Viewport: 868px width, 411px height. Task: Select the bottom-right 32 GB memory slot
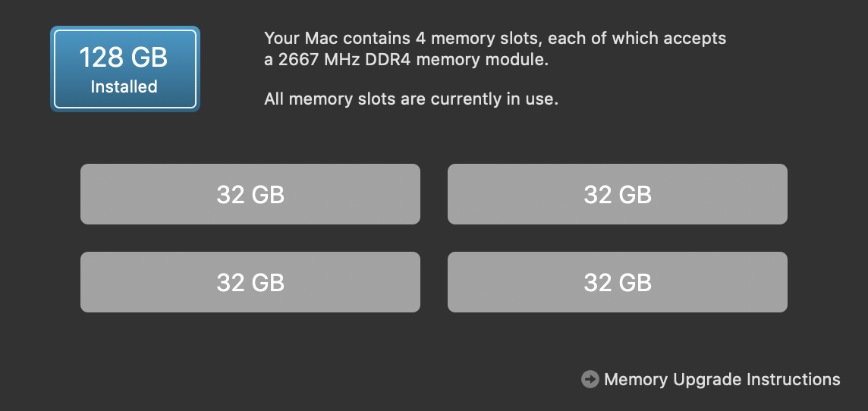(617, 282)
